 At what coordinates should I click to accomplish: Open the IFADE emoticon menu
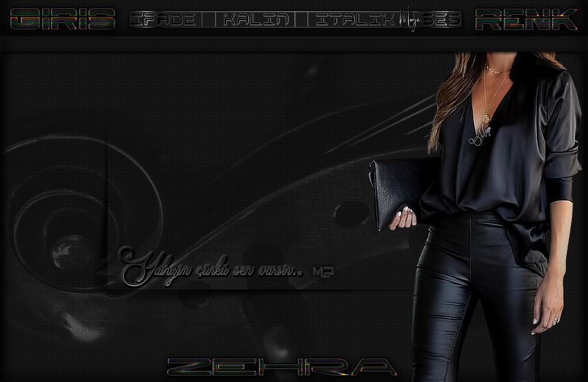pyautogui.click(x=162, y=20)
